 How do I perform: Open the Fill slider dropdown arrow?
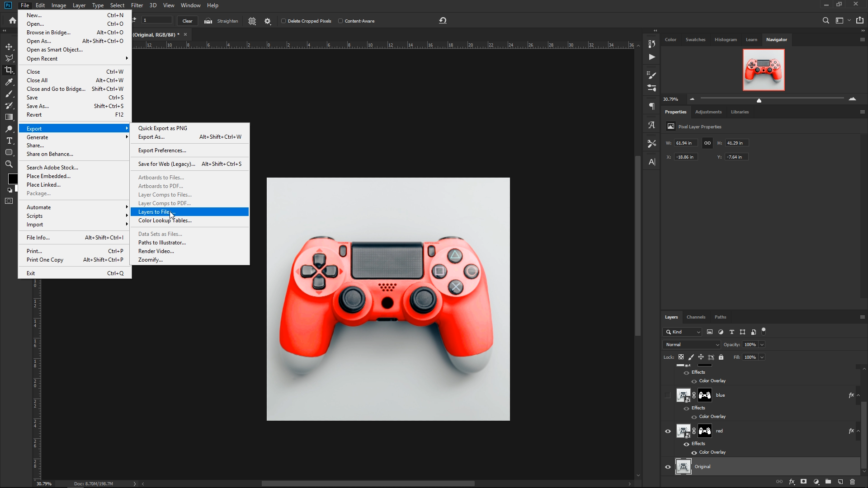coord(762,357)
